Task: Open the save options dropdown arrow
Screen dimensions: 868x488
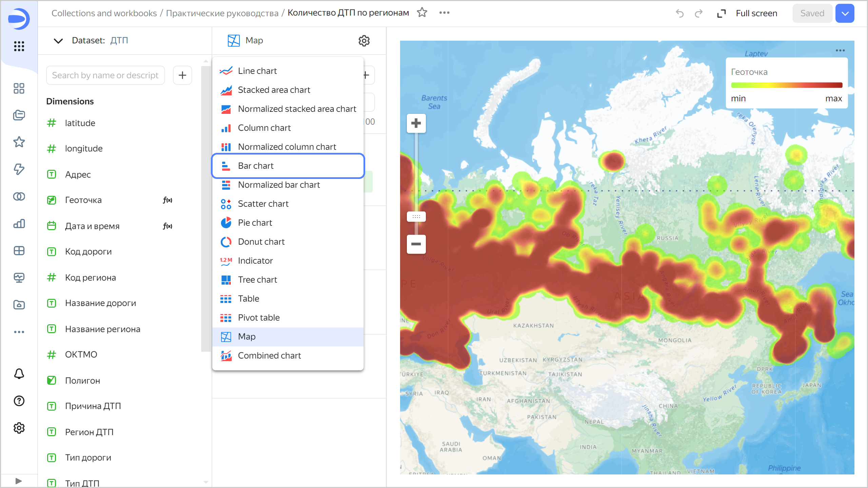Action: pyautogui.click(x=845, y=13)
